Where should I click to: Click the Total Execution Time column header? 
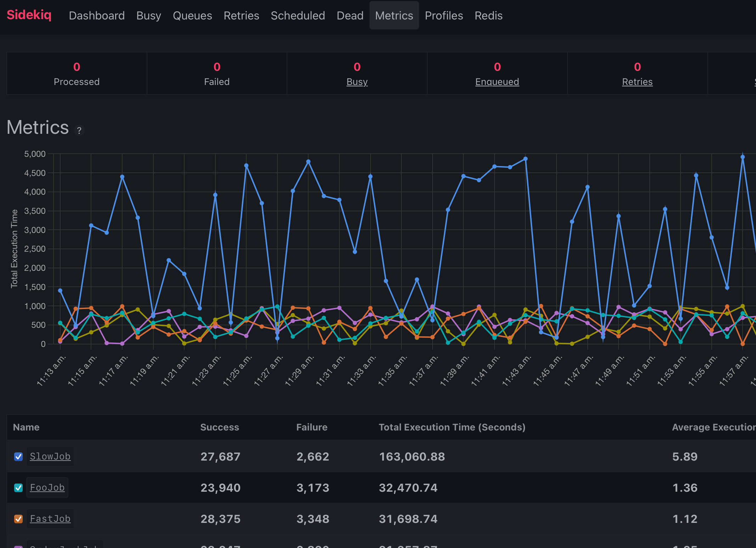point(452,427)
